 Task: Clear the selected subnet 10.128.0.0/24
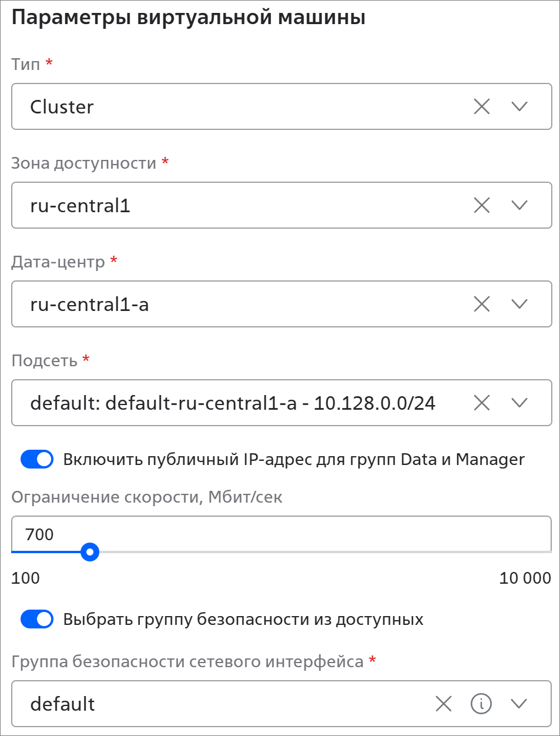482,403
